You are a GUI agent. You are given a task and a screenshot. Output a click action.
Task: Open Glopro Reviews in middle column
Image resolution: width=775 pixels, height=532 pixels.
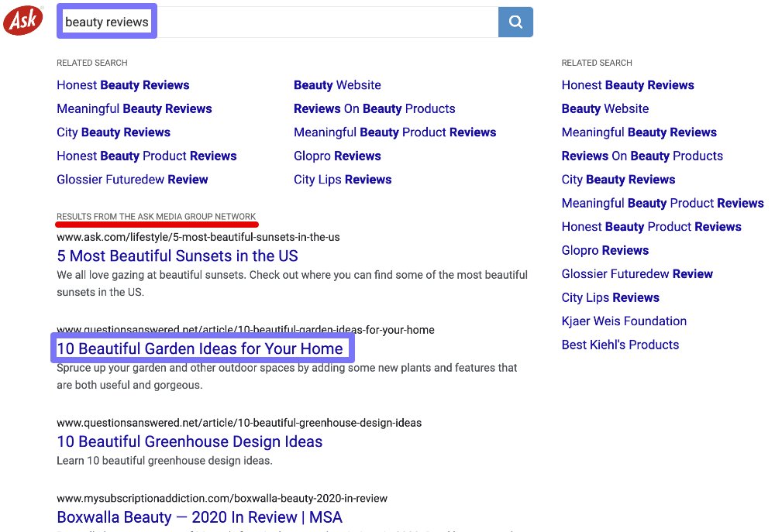pos(338,156)
